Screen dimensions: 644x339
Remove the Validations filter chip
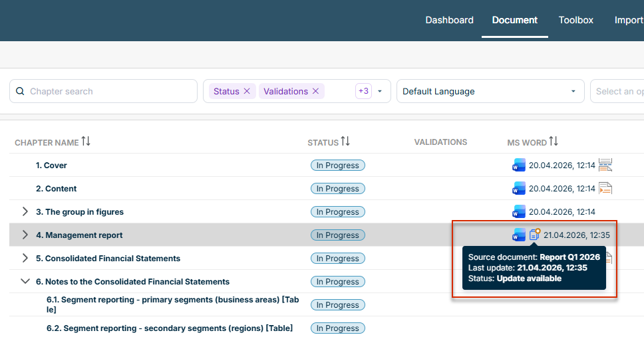[x=316, y=91]
